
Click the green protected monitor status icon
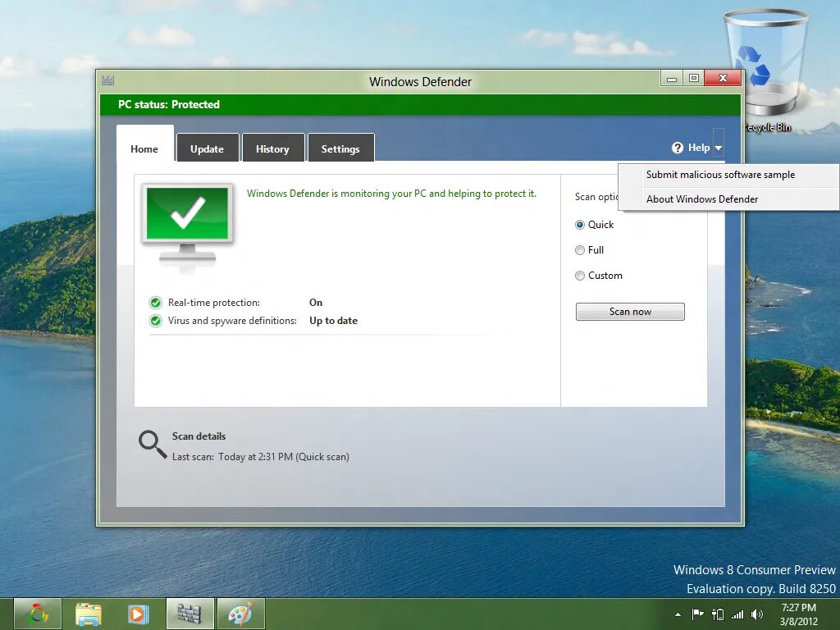pos(187,226)
